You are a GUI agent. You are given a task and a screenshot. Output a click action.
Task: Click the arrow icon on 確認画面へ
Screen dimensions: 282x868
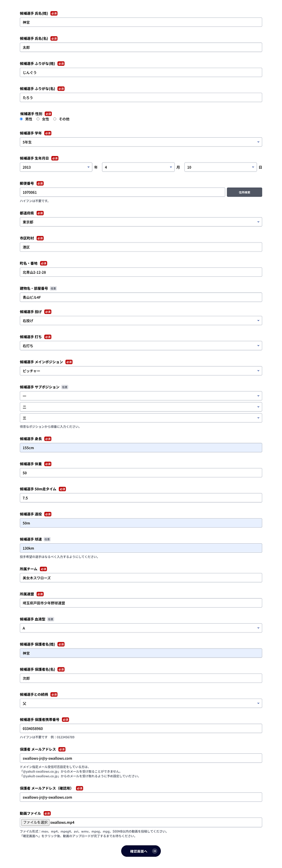155,851
